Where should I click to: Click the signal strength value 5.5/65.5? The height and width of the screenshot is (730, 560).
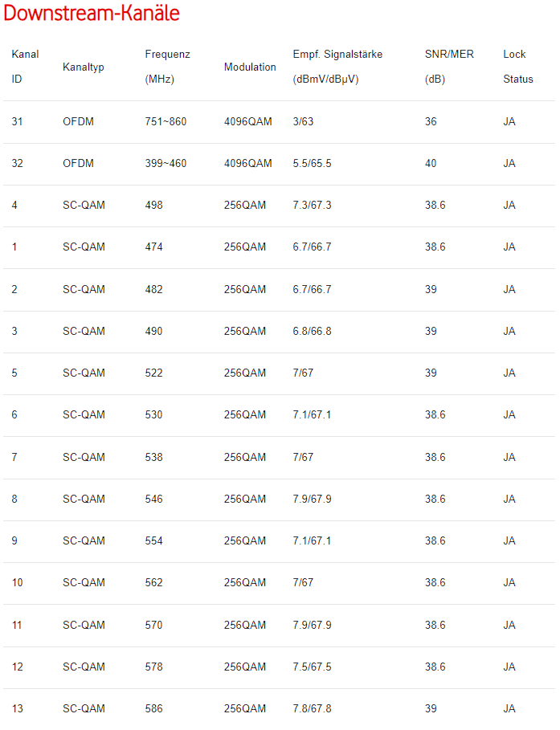[313, 164]
